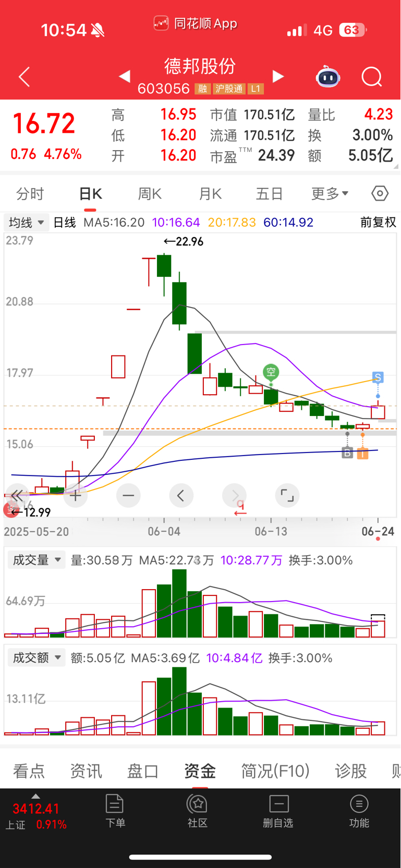Viewport: 401px width, 868px height.
Task: Tap orange MA 20:17.83 value
Action: pos(232,223)
